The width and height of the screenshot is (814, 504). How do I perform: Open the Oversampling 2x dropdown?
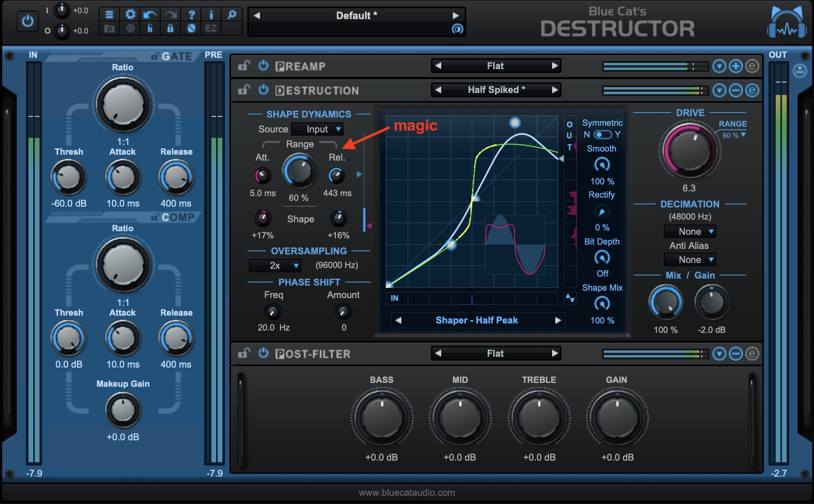click(275, 266)
